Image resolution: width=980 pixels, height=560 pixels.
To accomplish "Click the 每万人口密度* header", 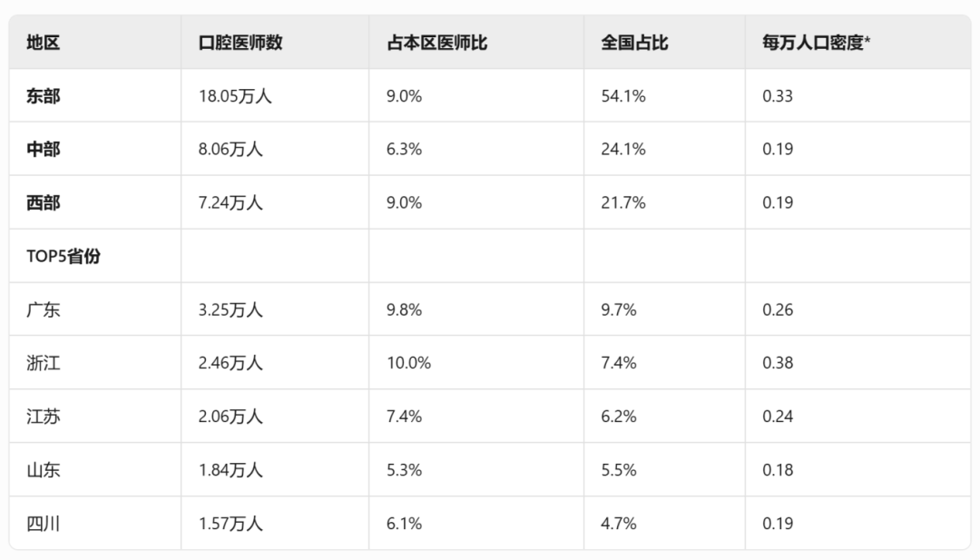I will tap(816, 43).
